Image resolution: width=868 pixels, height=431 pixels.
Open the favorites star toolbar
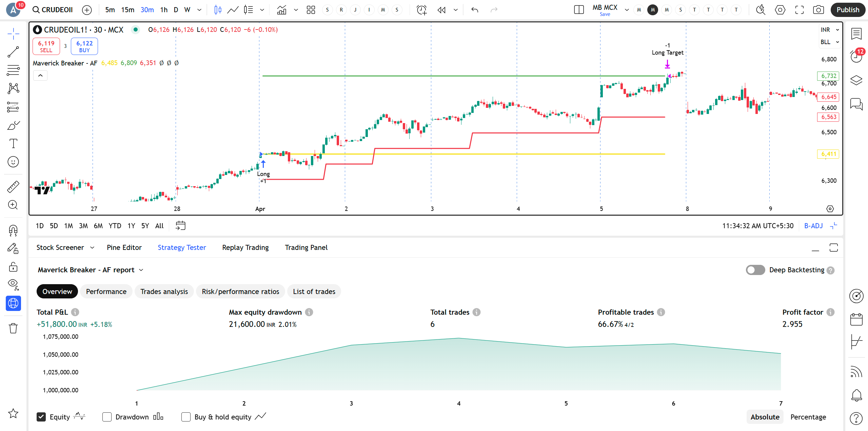pos(13,413)
